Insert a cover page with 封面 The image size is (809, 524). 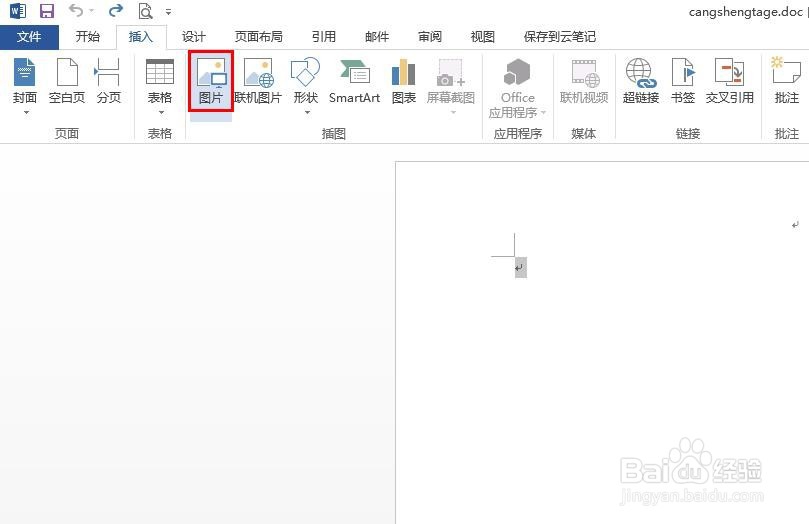point(25,80)
